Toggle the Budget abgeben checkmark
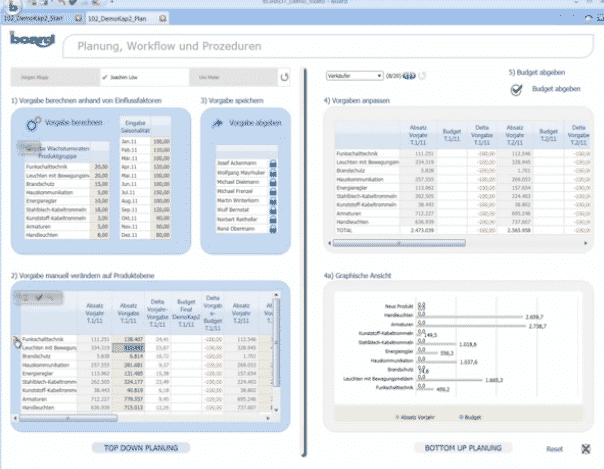This screenshot has height=469, width=604. [516, 90]
